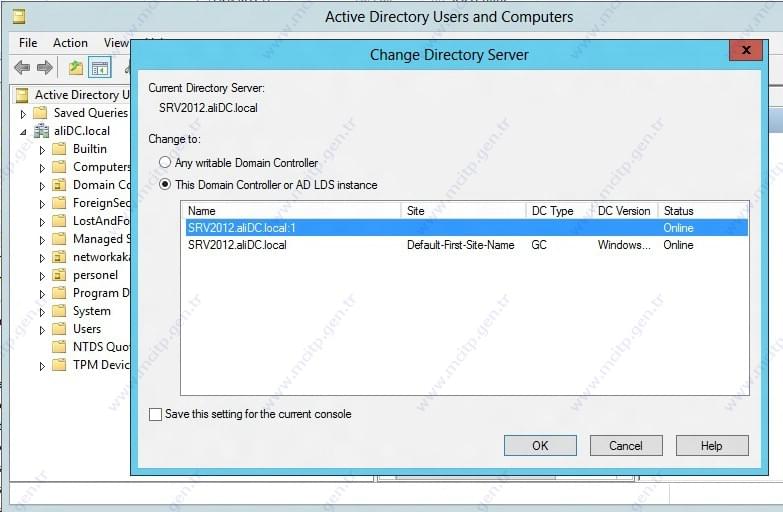The height and width of the screenshot is (512, 783).
Task: Open the Action menu
Action: (x=70, y=43)
